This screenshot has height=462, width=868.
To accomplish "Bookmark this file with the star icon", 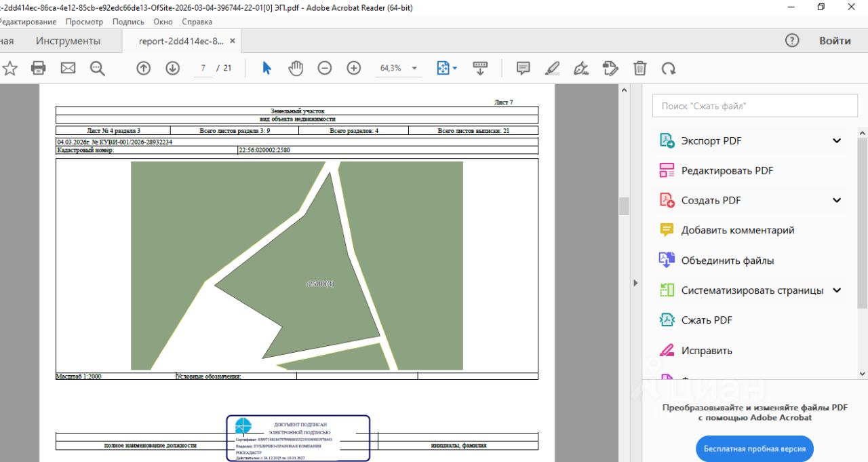I will (x=9, y=68).
